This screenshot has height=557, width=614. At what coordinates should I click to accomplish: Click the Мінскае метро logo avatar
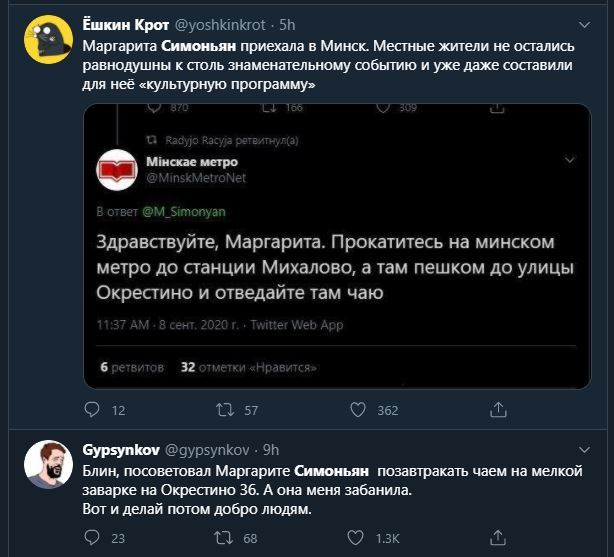tap(117, 170)
